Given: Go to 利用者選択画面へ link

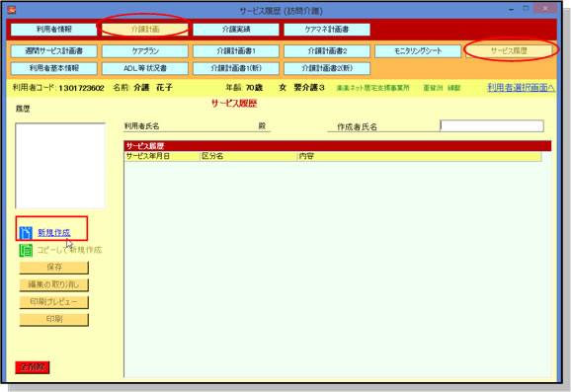Looking at the screenshot, I should click(521, 87).
